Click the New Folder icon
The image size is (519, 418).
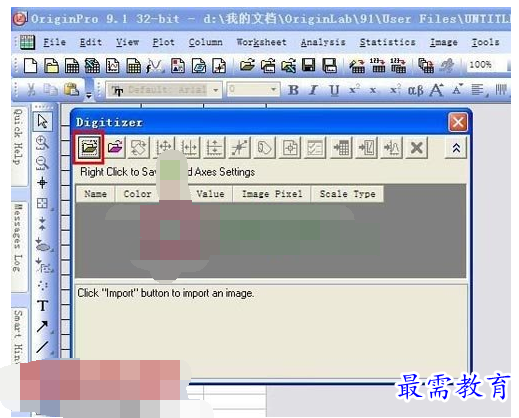51,65
